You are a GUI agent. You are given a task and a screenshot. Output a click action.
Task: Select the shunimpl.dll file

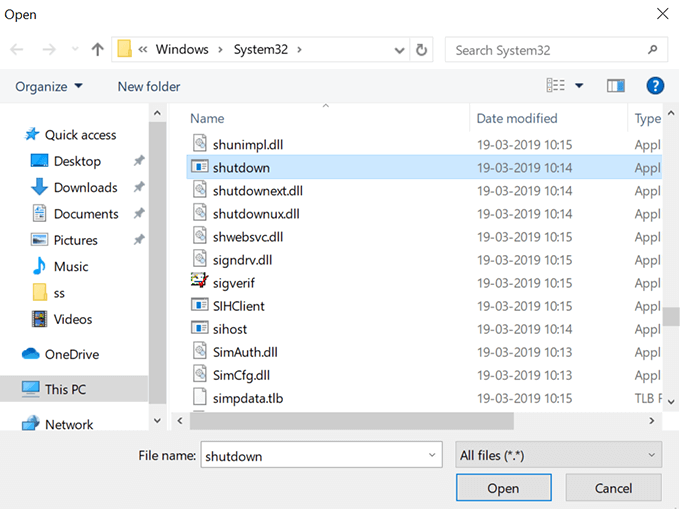click(424, 144)
